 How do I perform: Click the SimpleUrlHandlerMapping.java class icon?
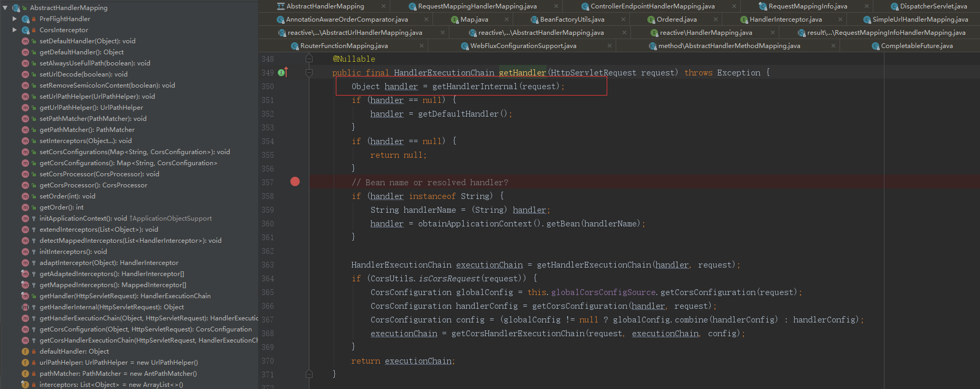(867, 20)
